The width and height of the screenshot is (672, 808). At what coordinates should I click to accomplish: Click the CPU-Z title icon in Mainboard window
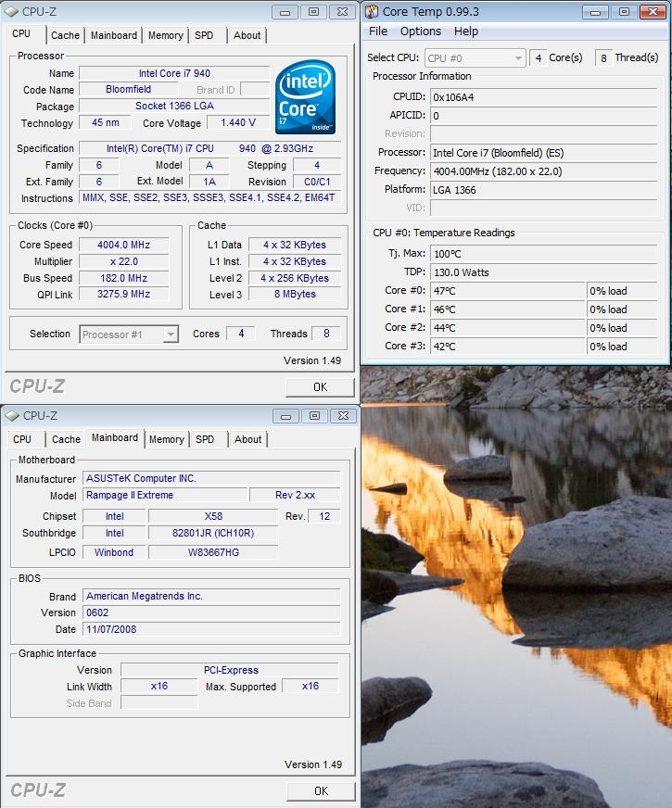click(x=12, y=415)
